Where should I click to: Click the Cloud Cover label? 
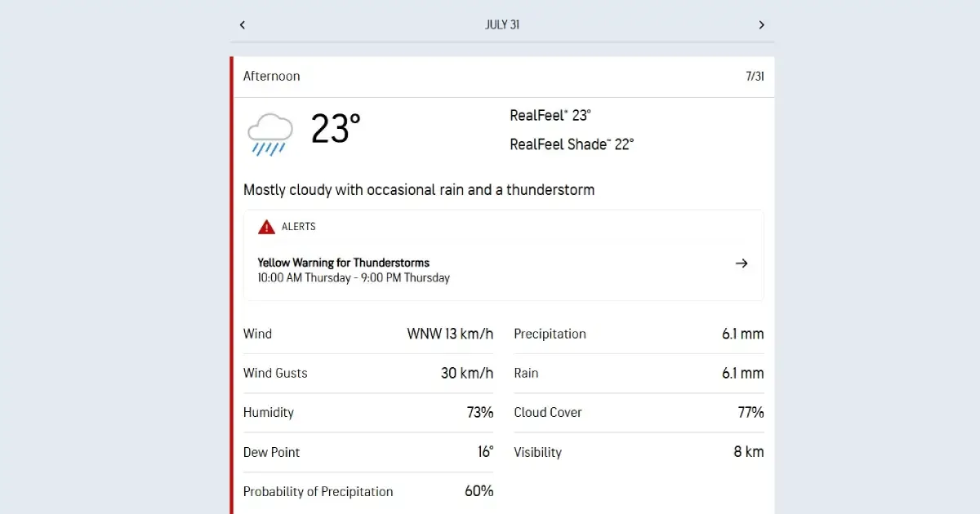point(548,412)
